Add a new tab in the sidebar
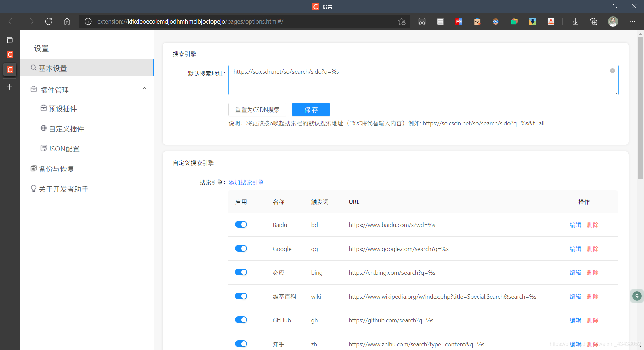The width and height of the screenshot is (644, 350). click(x=10, y=87)
